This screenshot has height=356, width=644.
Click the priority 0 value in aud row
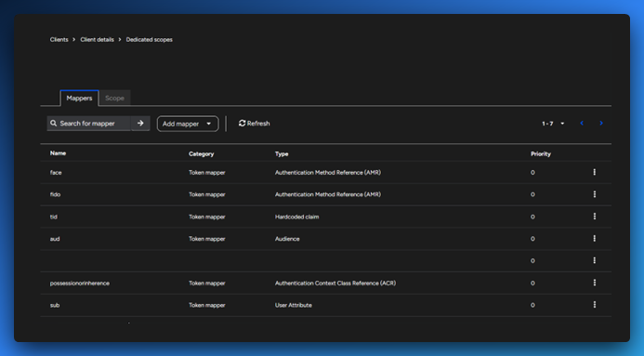pyautogui.click(x=532, y=239)
